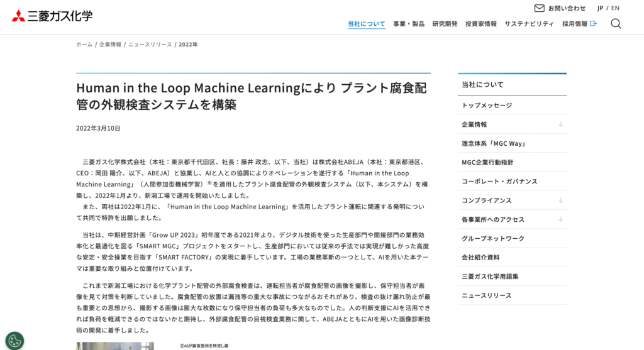Open the 投資家情報 menu
644x350 pixels.
[481, 24]
